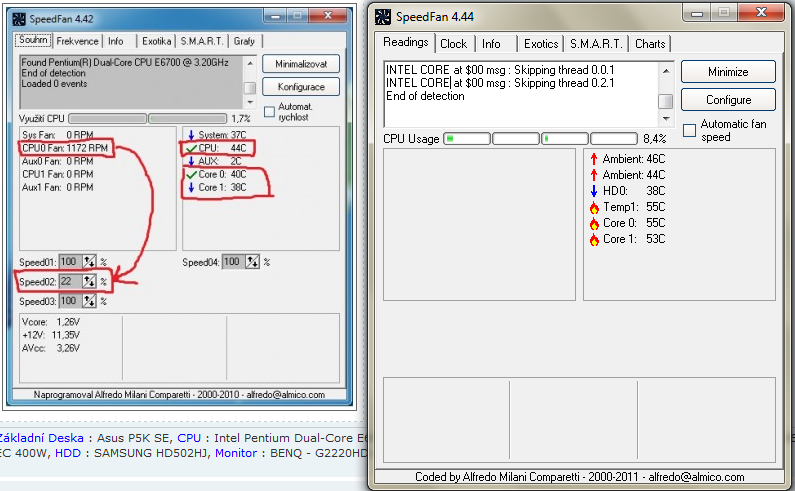The height and width of the screenshot is (491, 795).
Task: Click green checkmark beside CPU 44C
Action: click(x=191, y=148)
